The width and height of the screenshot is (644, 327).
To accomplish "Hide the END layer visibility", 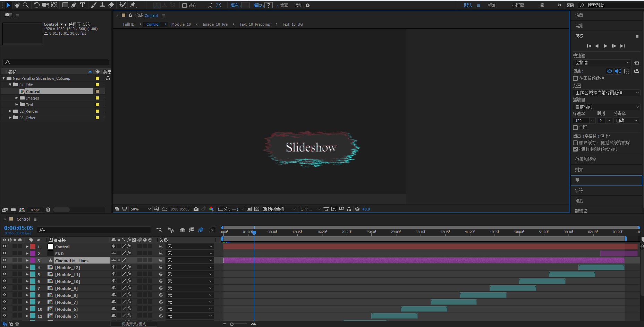I will point(5,253).
